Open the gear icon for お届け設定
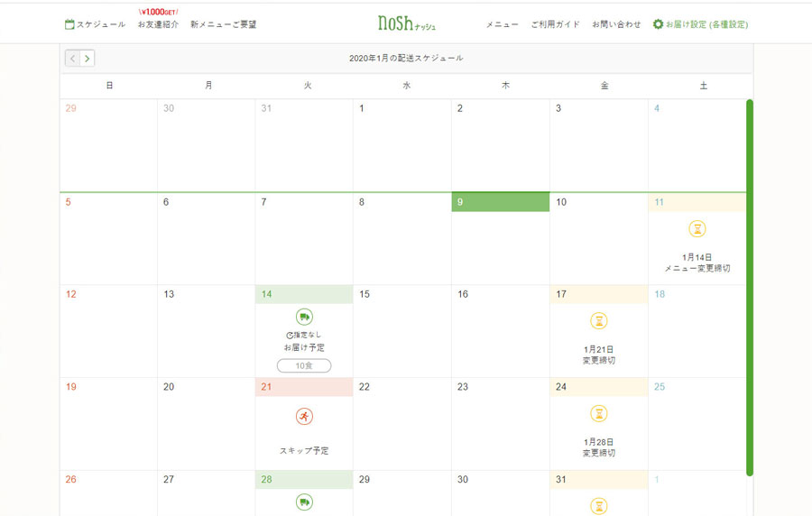The width and height of the screenshot is (812, 516). tap(658, 24)
